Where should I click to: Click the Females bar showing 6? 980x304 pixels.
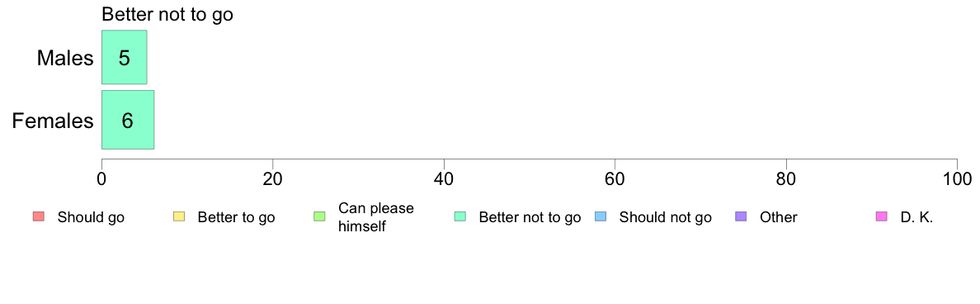coord(128,120)
